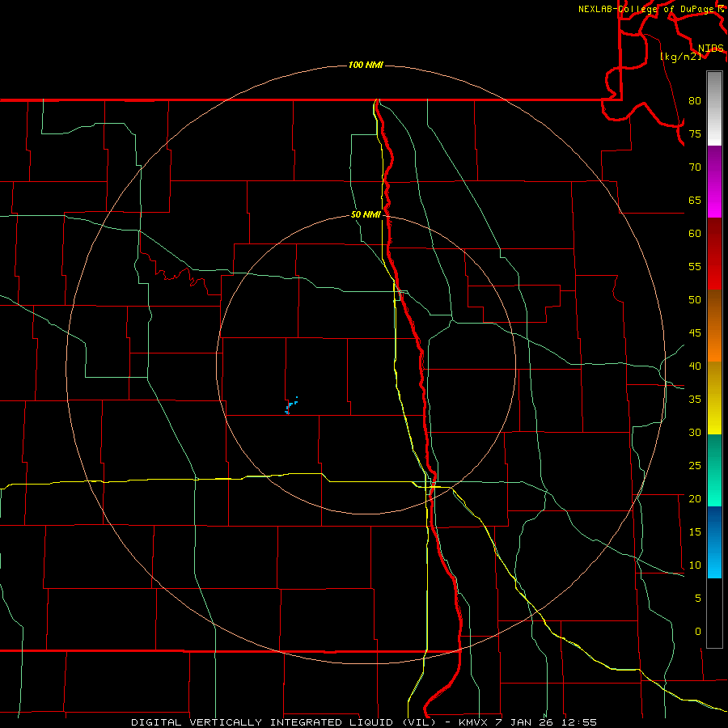The width and height of the screenshot is (728, 728).
Task: Select the "5" value on VIL scale
Action: point(697,598)
